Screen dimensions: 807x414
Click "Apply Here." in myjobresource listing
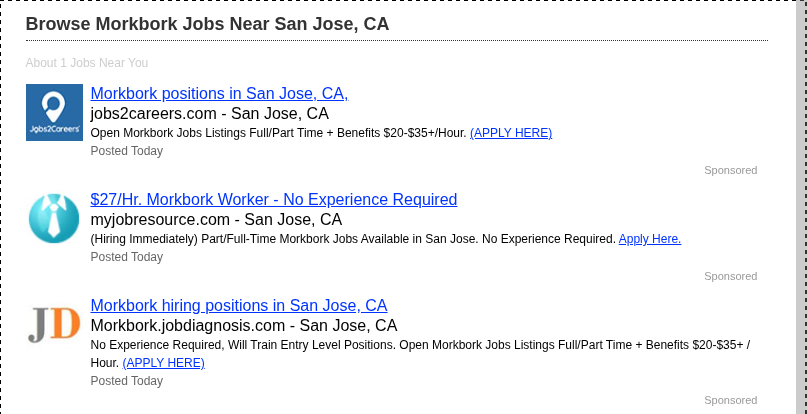point(649,239)
